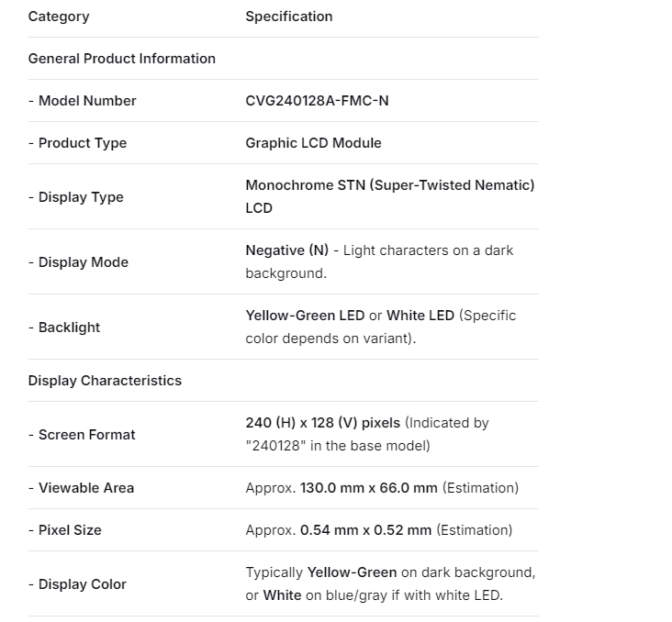
Task: Click the Monochrome STN specification text
Action: [x=389, y=185]
